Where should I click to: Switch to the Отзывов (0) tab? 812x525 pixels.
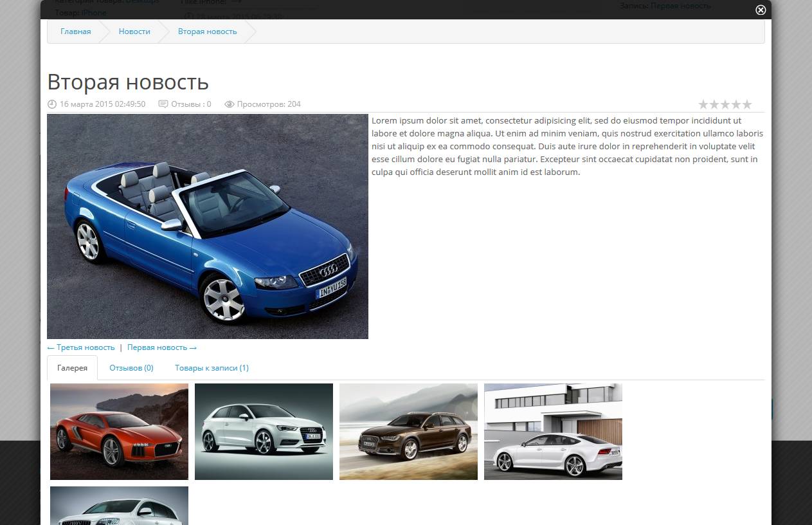[131, 368]
